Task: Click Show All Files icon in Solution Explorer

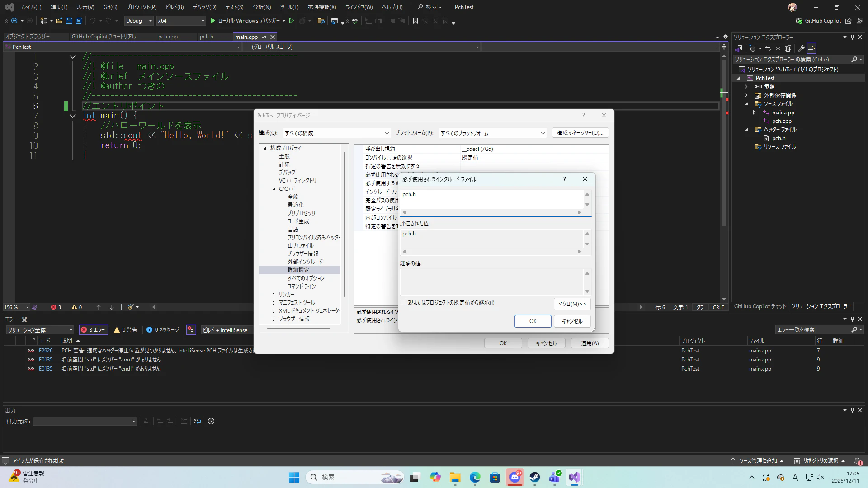Action: [x=788, y=48]
